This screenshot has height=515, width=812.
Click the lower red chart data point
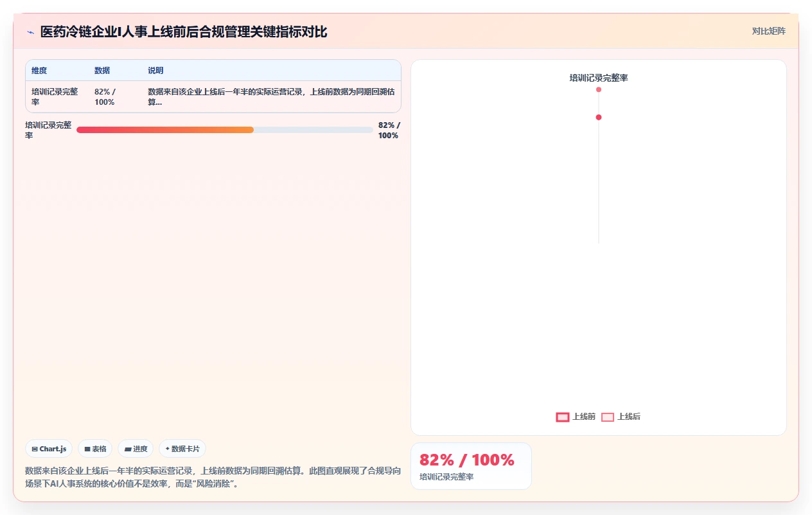click(599, 117)
